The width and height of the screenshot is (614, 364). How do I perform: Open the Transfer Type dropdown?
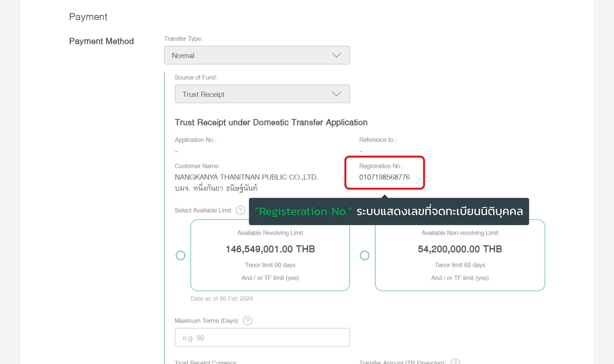coord(257,55)
